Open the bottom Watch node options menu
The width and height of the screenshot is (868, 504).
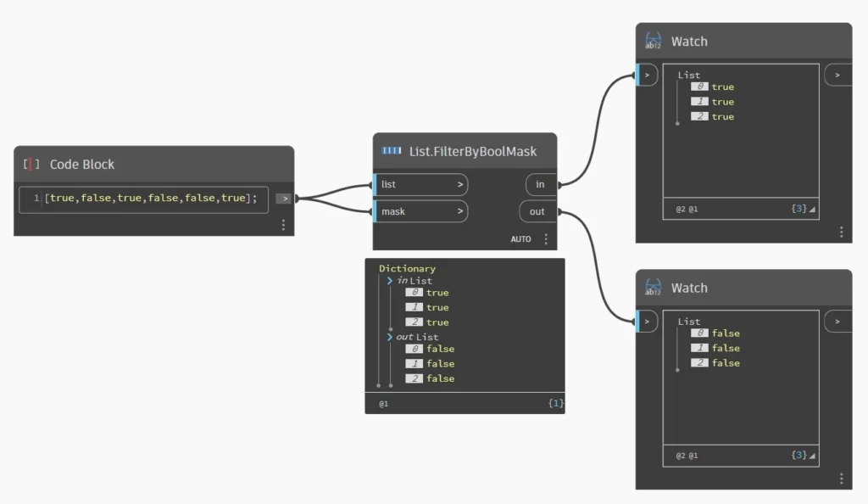click(842, 478)
